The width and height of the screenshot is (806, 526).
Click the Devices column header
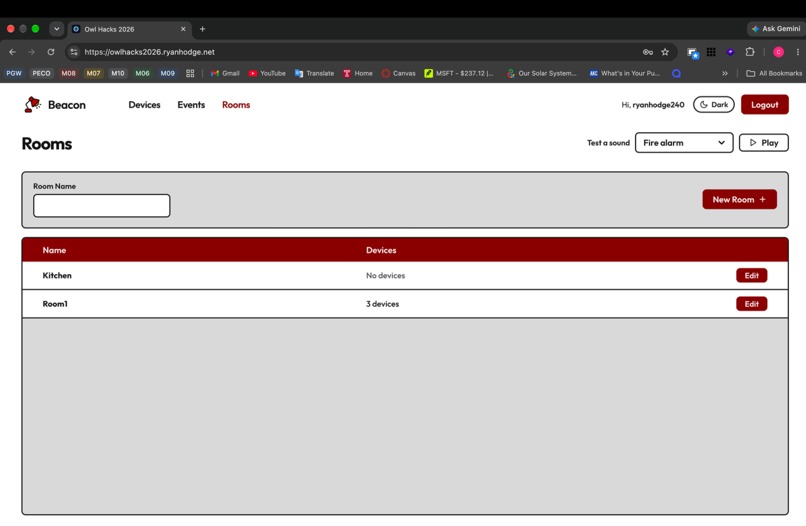pos(381,250)
